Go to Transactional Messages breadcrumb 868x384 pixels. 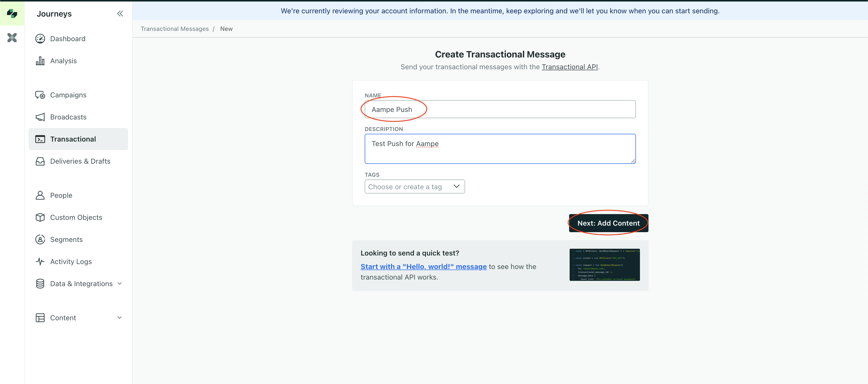coord(175,29)
